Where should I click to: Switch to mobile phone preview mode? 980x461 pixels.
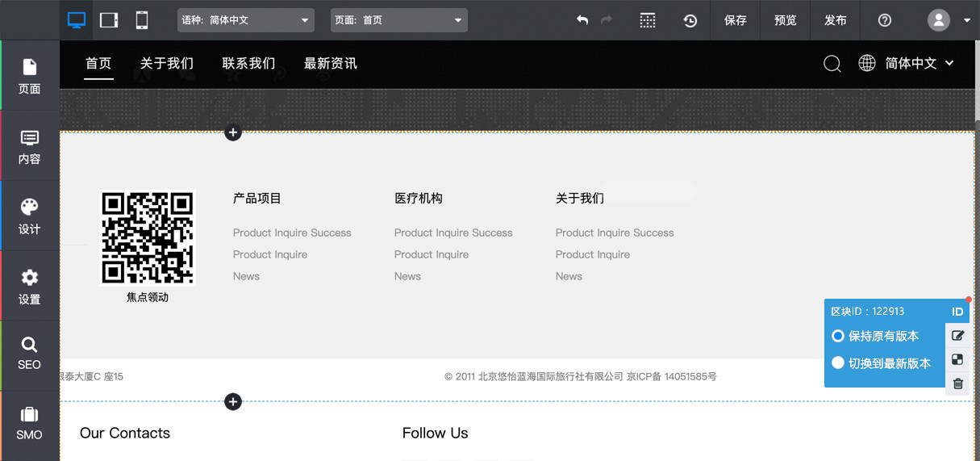(142, 20)
